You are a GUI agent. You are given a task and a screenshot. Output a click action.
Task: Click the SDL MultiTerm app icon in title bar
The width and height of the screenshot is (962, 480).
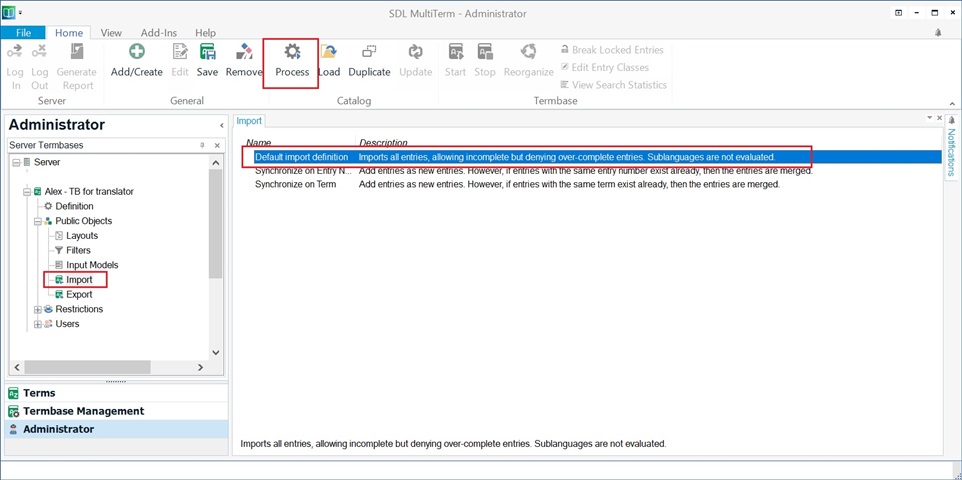(x=8, y=12)
